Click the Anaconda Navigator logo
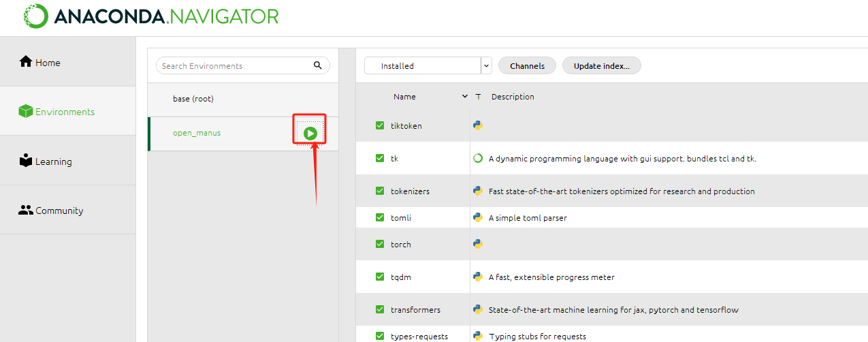 [151, 16]
